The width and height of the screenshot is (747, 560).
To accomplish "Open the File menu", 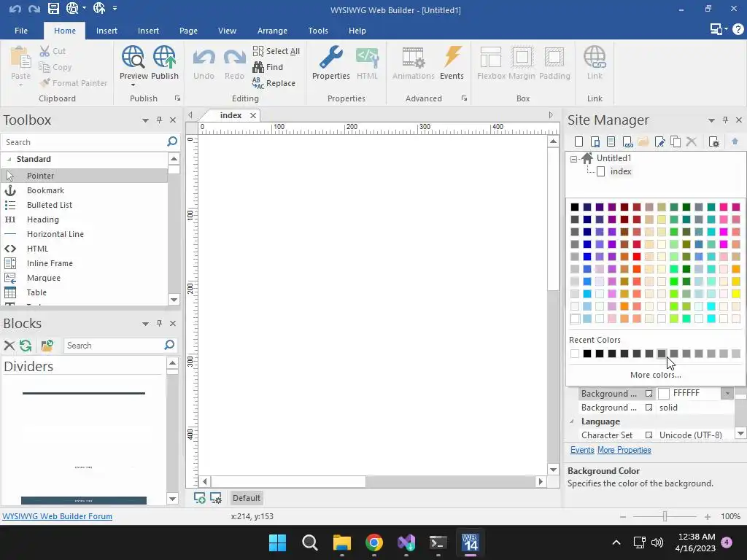I will pos(21,31).
